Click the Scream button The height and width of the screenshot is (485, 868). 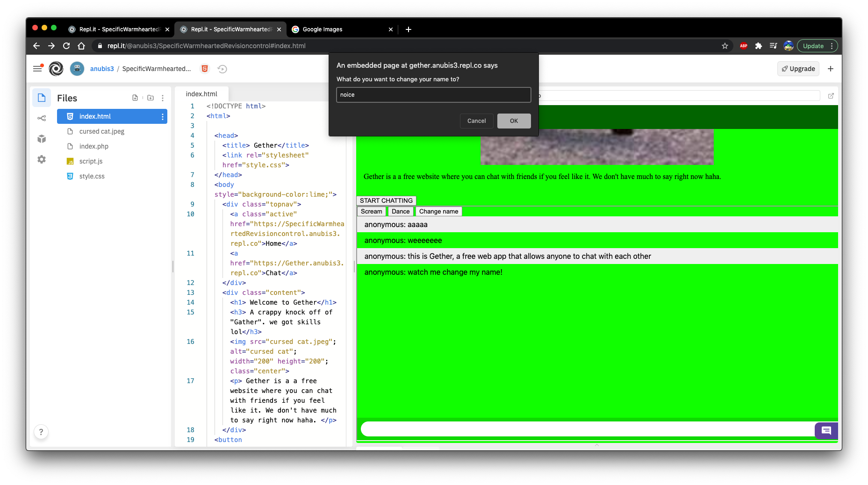[371, 211]
